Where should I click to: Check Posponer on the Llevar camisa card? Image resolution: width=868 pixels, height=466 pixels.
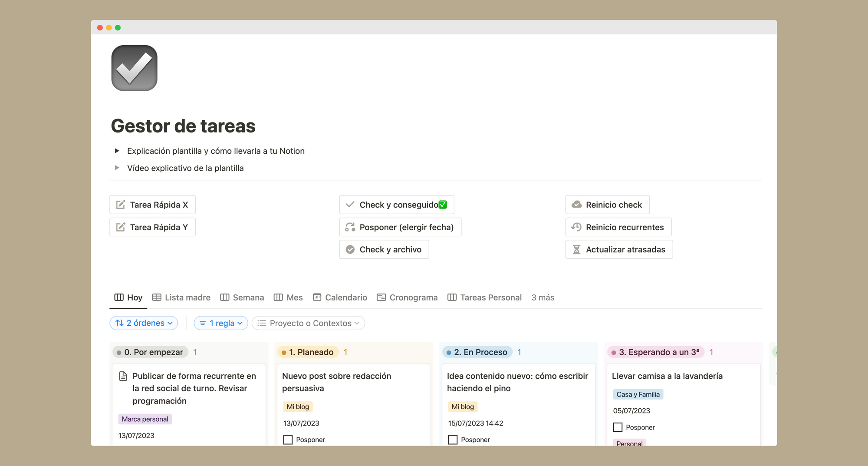click(618, 427)
